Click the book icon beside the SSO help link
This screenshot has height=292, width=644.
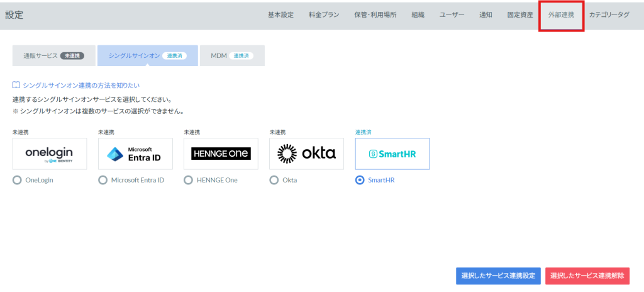tap(16, 85)
